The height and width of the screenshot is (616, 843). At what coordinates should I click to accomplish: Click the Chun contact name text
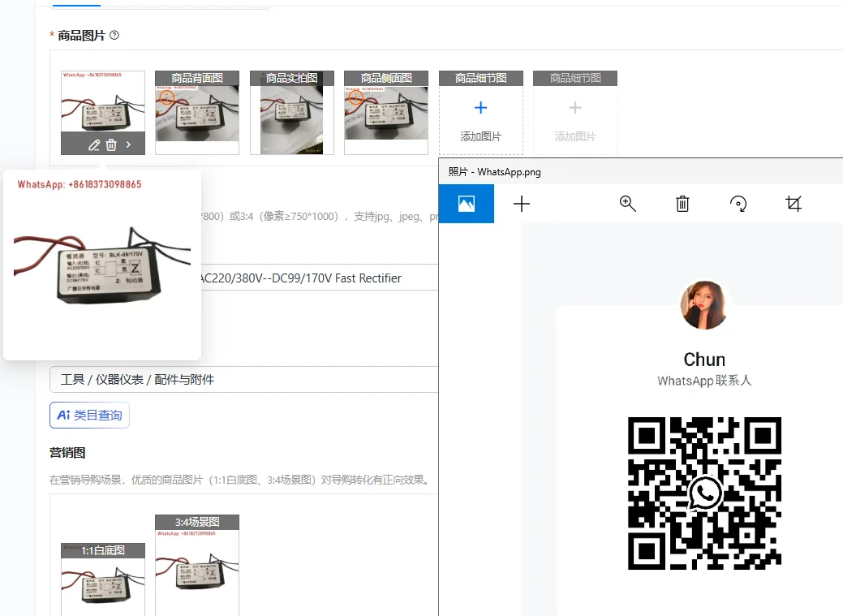(704, 360)
